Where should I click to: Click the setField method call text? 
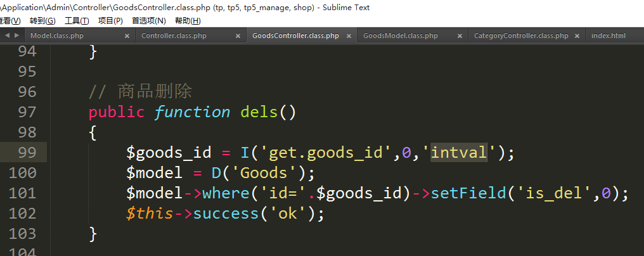pos(466,193)
